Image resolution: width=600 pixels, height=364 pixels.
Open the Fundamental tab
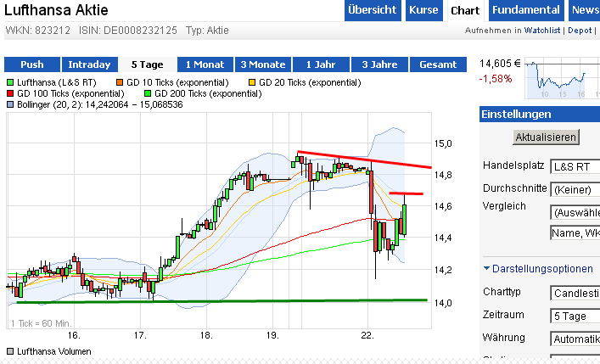click(x=526, y=10)
